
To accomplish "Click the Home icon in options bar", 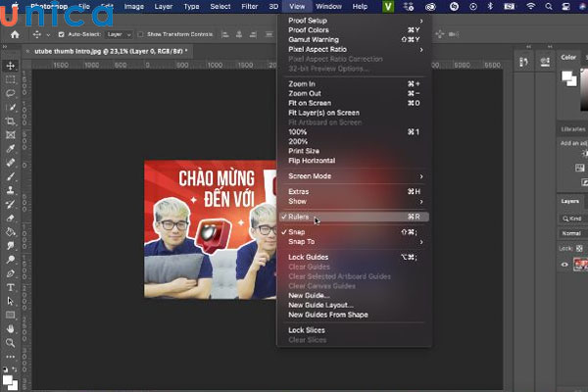I will [x=15, y=34].
